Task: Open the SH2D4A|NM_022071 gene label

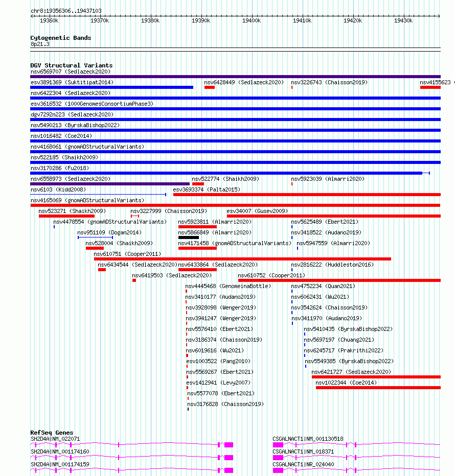Action: pos(55,439)
